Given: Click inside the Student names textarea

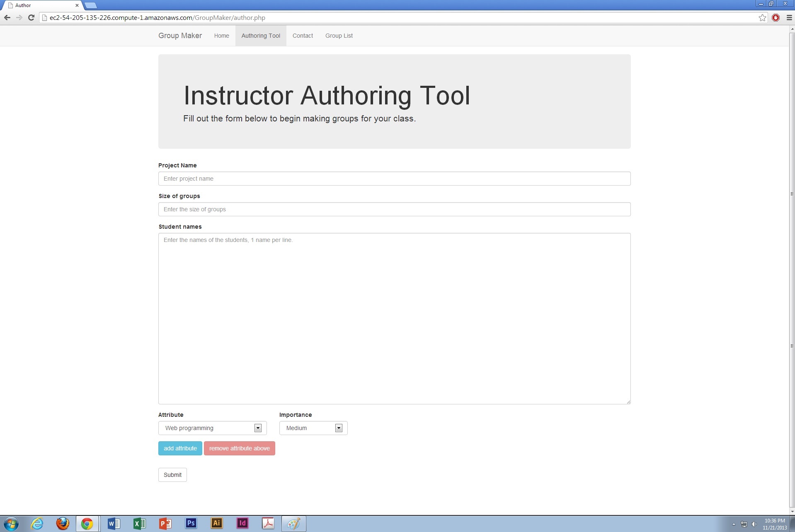Looking at the screenshot, I should coord(394,319).
